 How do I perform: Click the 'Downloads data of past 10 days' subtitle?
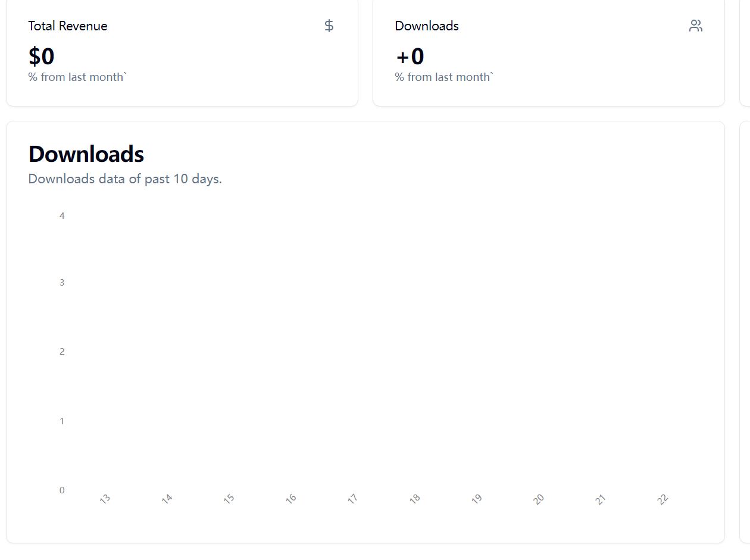coord(125,179)
